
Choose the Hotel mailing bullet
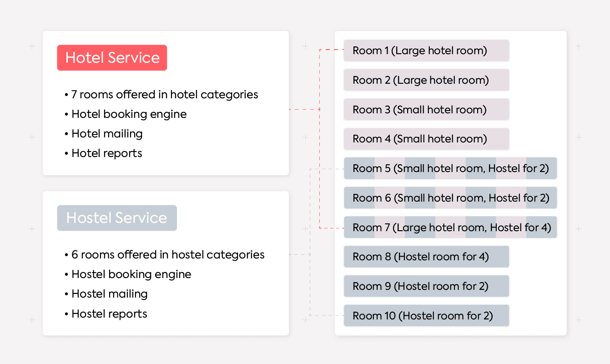pyautogui.click(x=107, y=134)
